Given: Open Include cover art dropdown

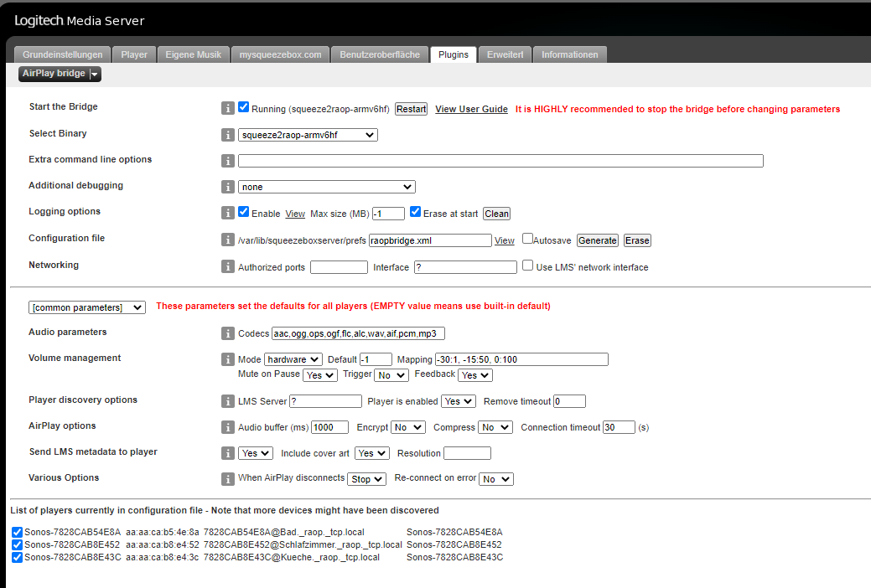Looking at the screenshot, I should 372,454.
